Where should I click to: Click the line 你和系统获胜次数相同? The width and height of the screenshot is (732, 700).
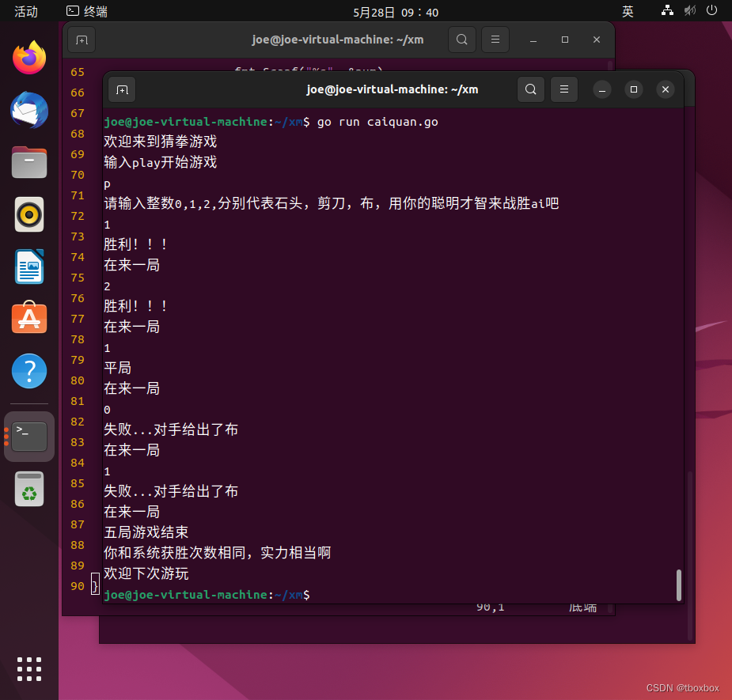217,553
